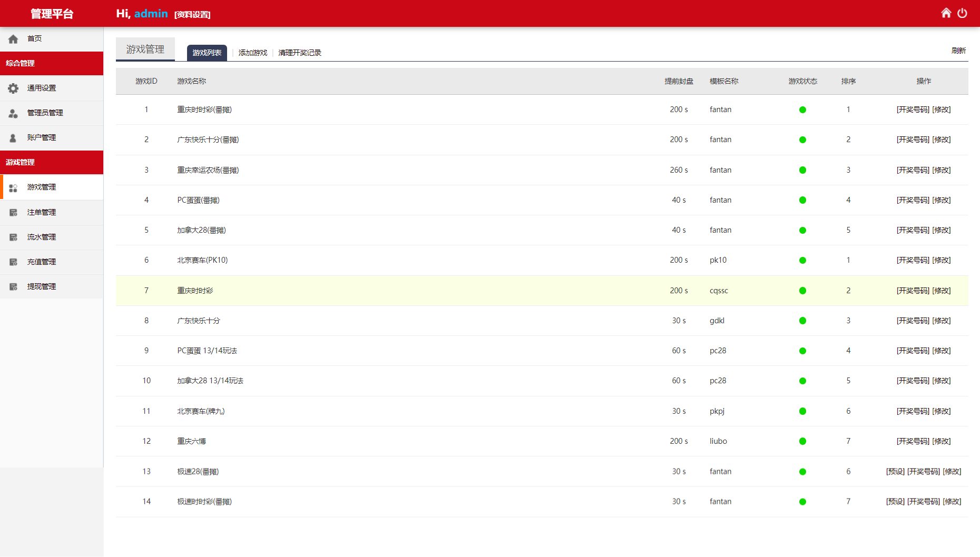Toggle status dot for PC蛋蛋(番摊)

[802, 200]
